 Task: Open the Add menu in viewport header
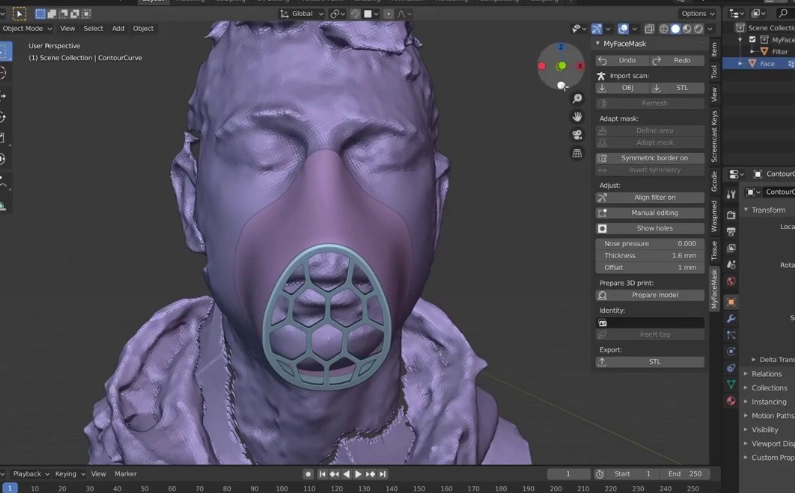pyautogui.click(x=118, y=28)
